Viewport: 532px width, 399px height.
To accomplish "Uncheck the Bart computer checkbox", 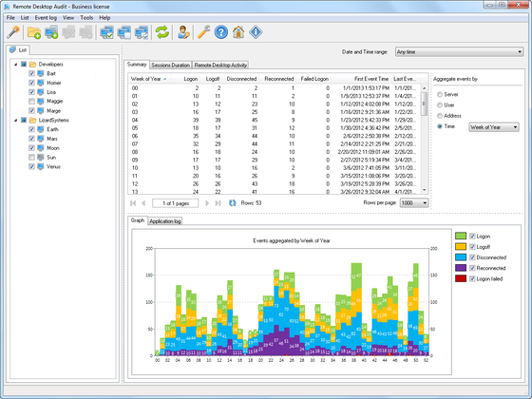I will click(x=31, y=73).
